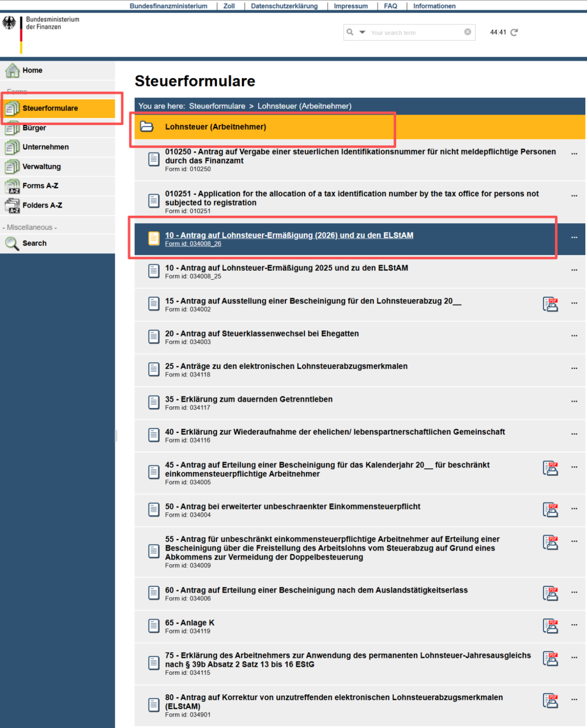Open more options for Lohnsteuer-Ermäßigung (2026)
This screenshot has height=728, width=587.
coord(574,237)
